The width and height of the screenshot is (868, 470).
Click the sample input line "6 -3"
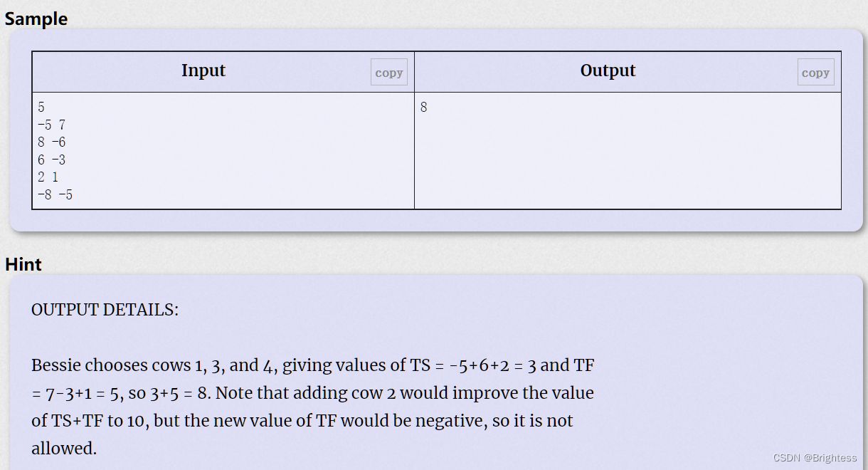(51, 160)
